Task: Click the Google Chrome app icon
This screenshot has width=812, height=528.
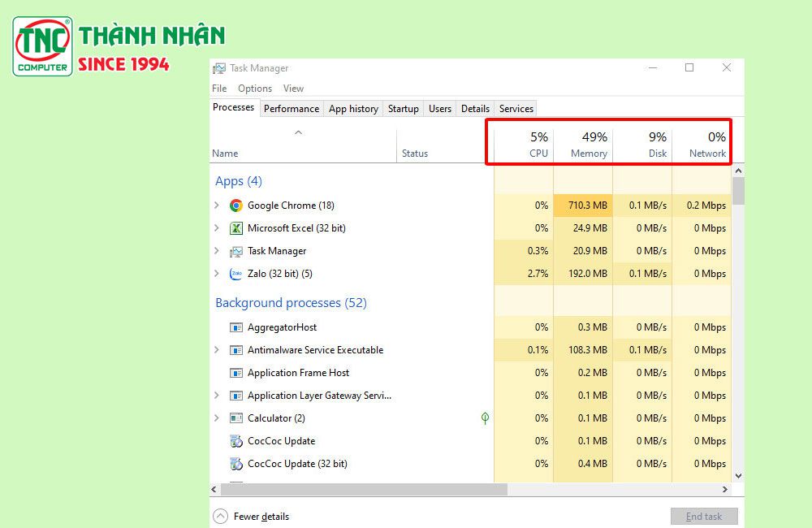Action: point(236,206)
